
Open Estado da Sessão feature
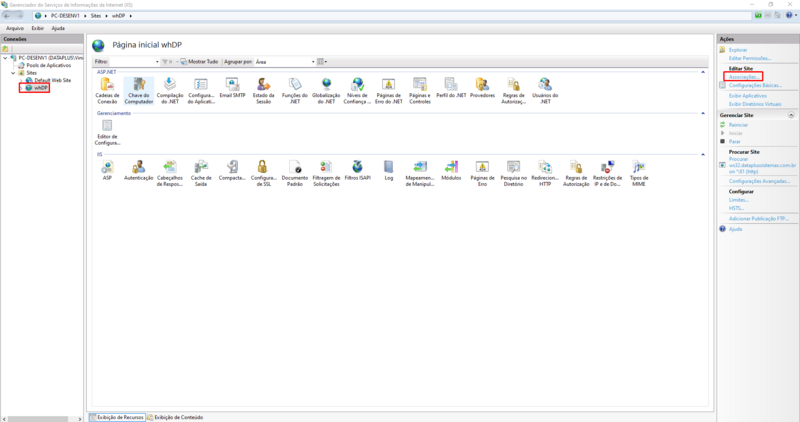click(x=263, y=91)
